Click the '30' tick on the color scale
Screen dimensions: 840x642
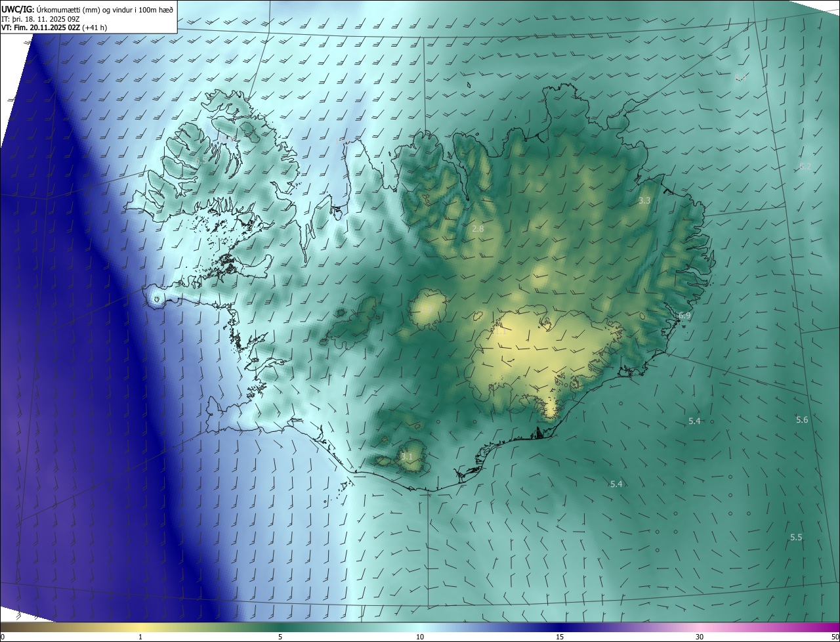(x=700, y=637)
